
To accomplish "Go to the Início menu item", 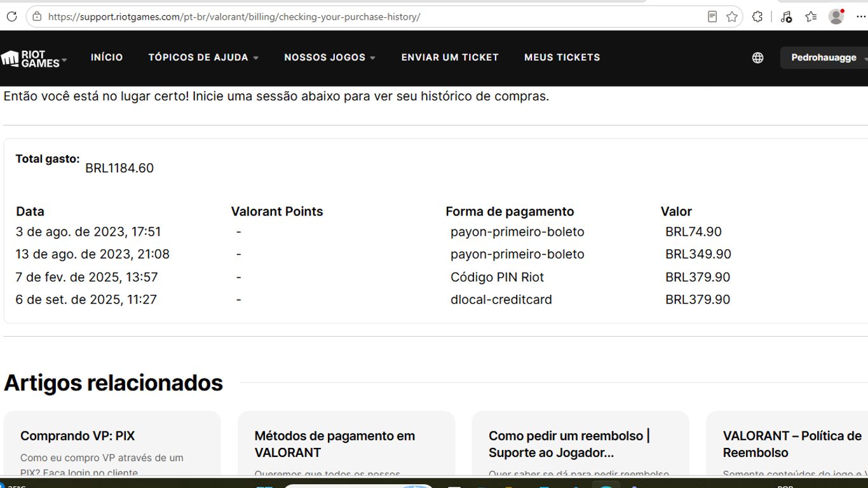I will pos(107,57).
